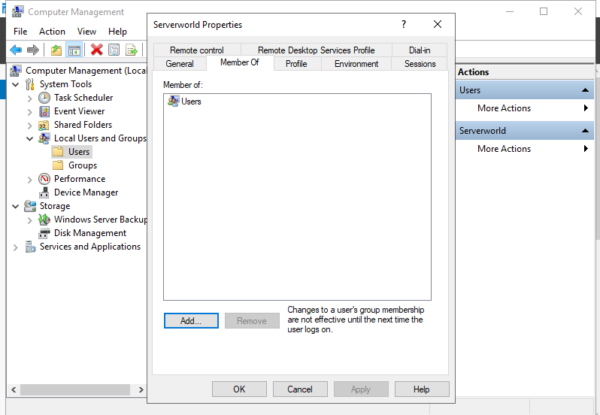Select Disk Management label in tree
Image resolution: width=600 pixels, height=415 pixels.
90,233
